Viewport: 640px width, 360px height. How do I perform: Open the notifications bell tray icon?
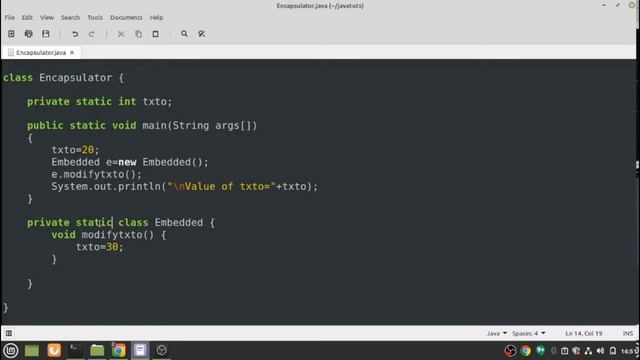tap(613, 351)
